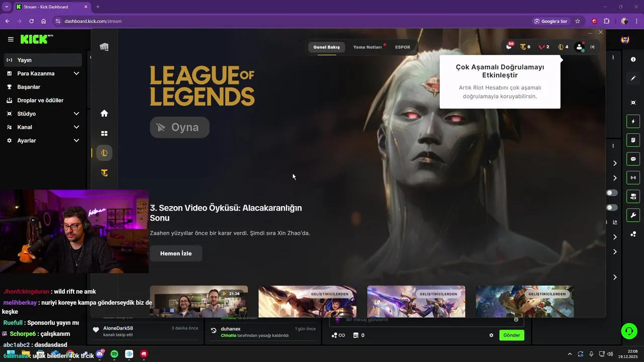
Task: Click the emoji icon in message box
Action: [x=516, y=320]
